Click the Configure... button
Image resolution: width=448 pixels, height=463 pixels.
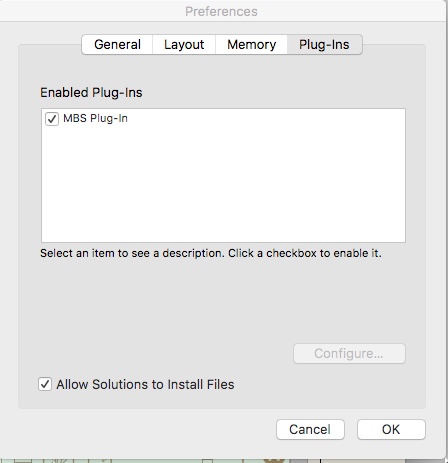(349, 353)
